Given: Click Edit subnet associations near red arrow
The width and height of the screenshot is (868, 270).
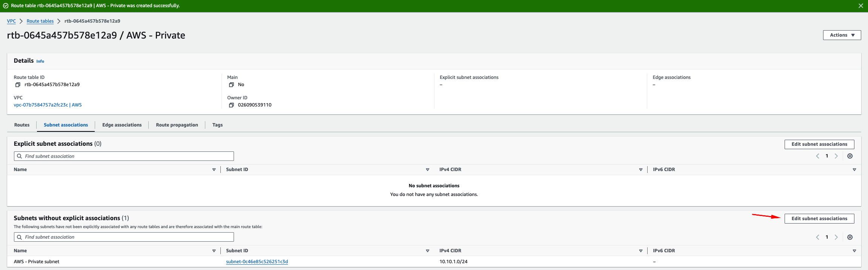Looking at the screenshot, I should tap(819, 219).
